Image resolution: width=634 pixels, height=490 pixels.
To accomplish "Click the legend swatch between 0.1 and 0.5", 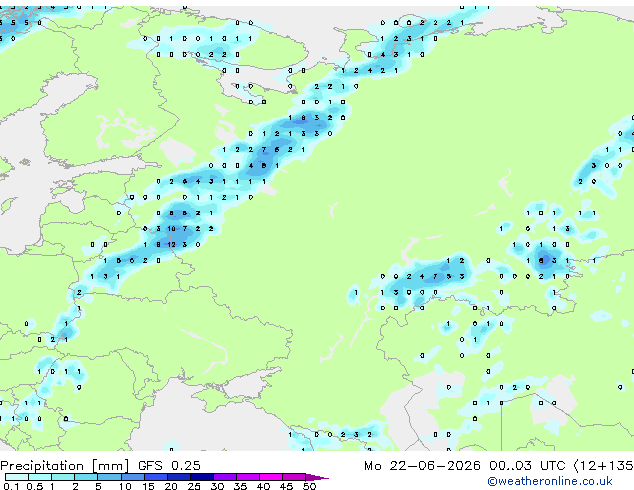I will coord(17,477).
